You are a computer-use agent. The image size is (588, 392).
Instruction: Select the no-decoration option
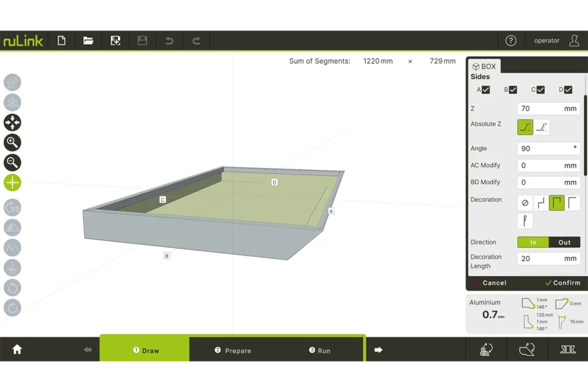pyautogui.click(x=525, y=203)
